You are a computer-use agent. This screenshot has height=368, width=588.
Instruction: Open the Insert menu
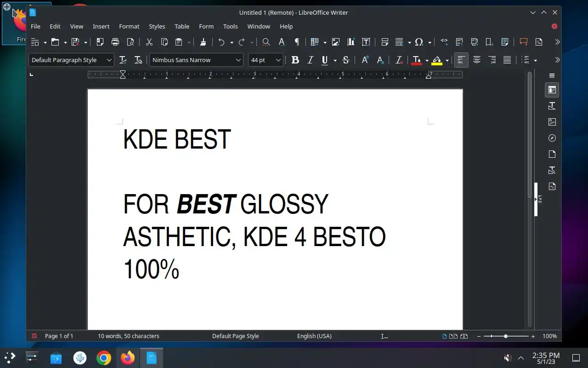coord(101,26)
